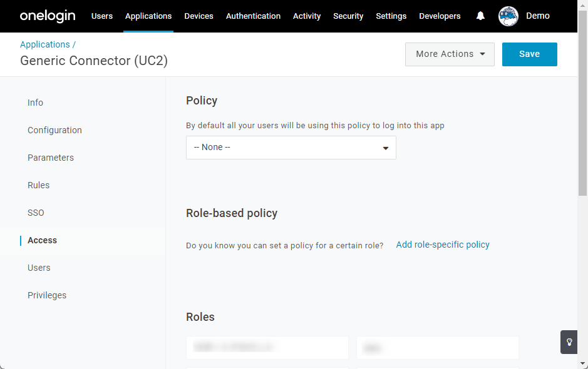Open the Activity menu
Viewport: 588px width, 369px height.
tap(307, 16)
